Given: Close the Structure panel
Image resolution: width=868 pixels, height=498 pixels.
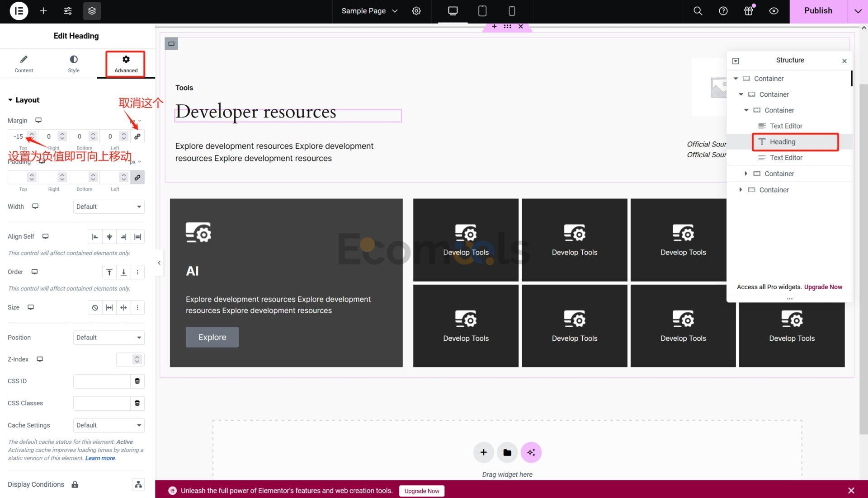Looking at the screenshot, I should tap(844, 61).
